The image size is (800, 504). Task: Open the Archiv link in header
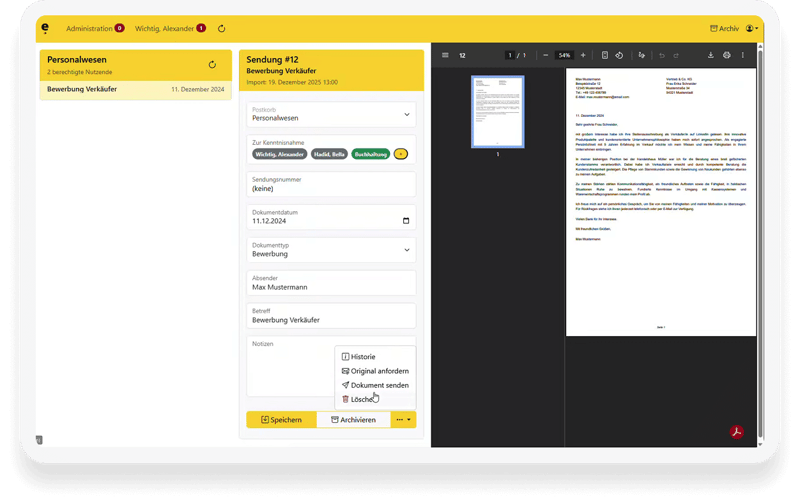tap(724, 29)
